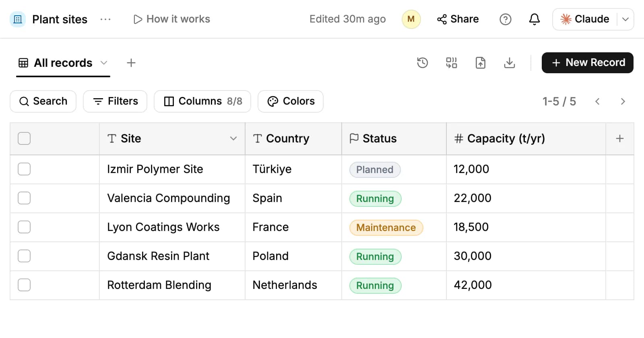Screen dimensions: 644x338
Task: Open the Columns 8/8 selector
Action: (x=202, y=101)
